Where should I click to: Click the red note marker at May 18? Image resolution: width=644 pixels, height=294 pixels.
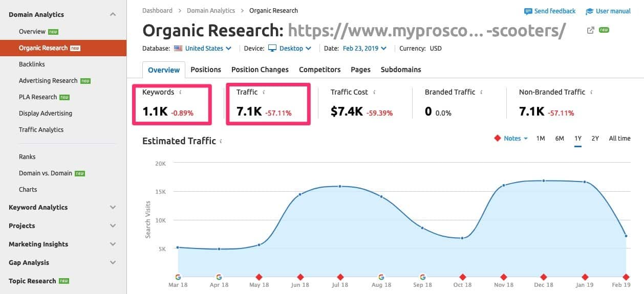tap(259, 277)
